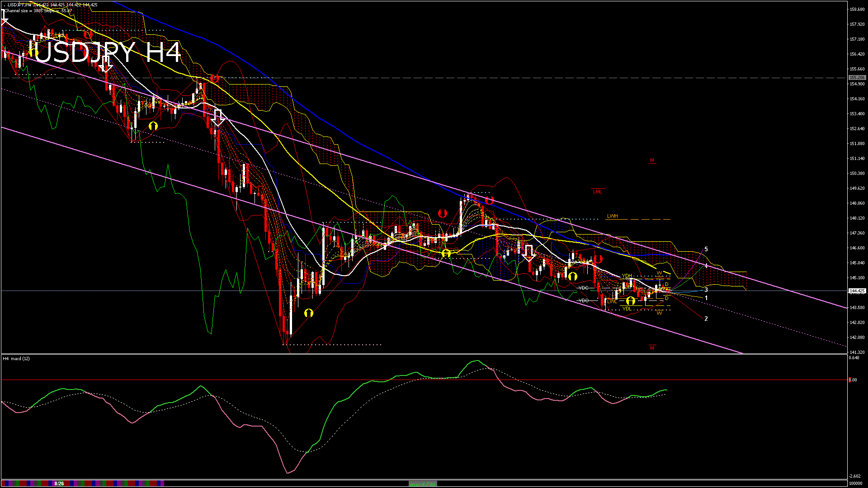The height and width of the screenshot is (488, 868).
Task: Select the LML level label
Action: pos(597,192)
